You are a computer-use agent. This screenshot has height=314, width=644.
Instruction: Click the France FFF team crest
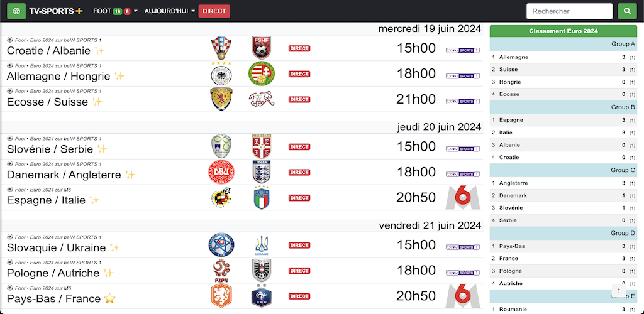(262, 296)
